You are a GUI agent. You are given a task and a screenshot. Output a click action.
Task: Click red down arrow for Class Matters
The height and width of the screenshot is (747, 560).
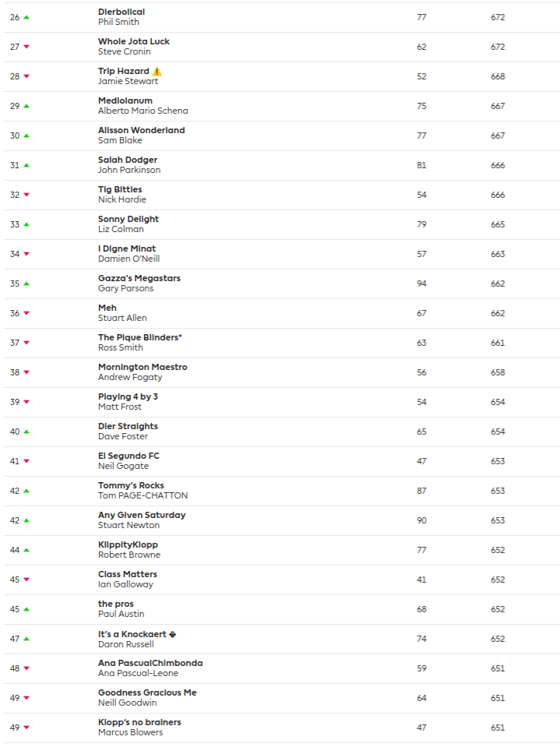coord(26,580)
